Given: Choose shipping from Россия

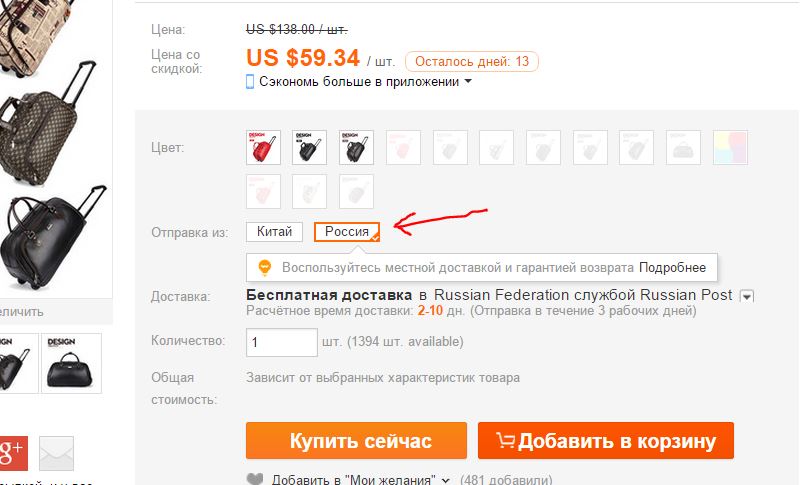Looking at the screenshot, I should coord(347,232).
